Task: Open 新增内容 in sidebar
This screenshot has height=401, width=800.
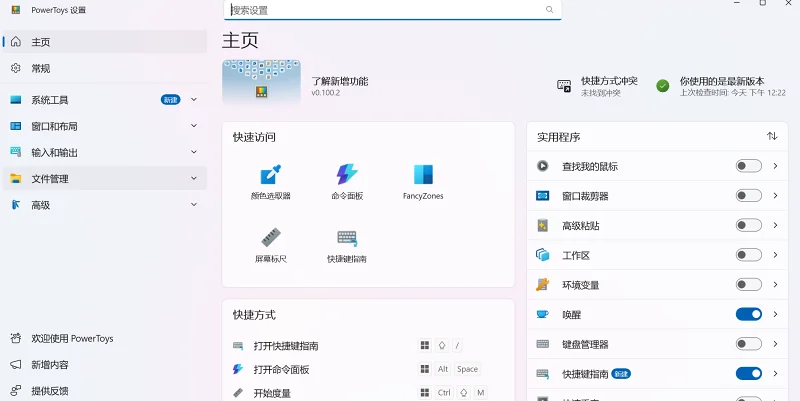Action: [x=105, y=365]
